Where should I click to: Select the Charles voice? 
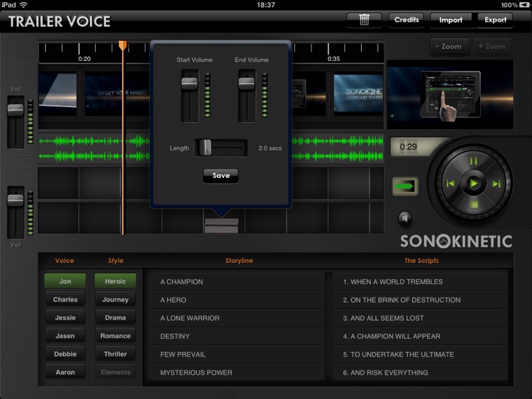pos(65,300)
